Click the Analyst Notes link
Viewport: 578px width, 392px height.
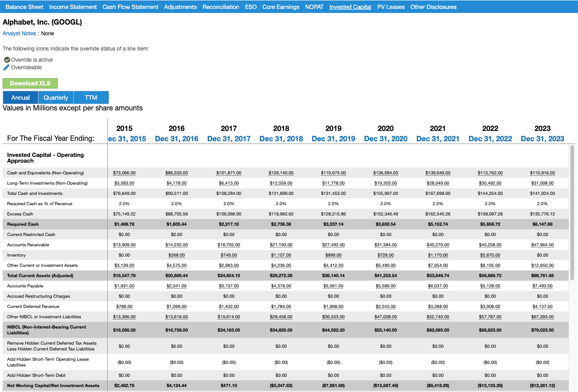pyautogui.click(x=19, y=34)
